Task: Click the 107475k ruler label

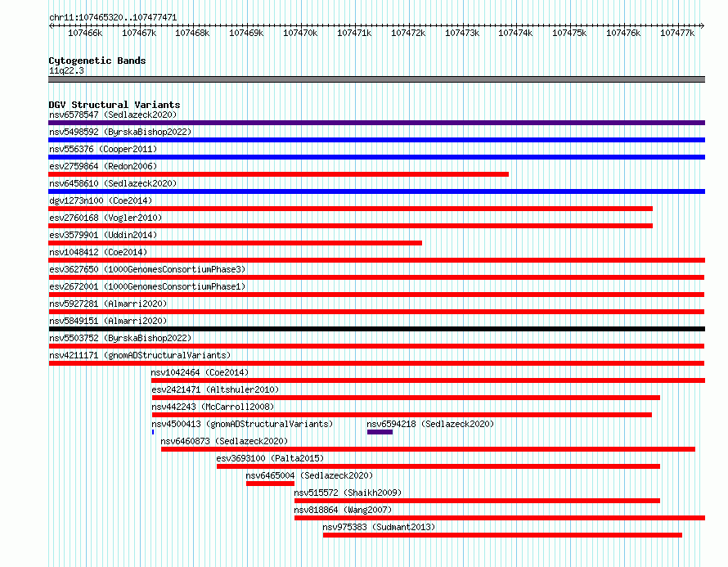Action: (569, 33)
